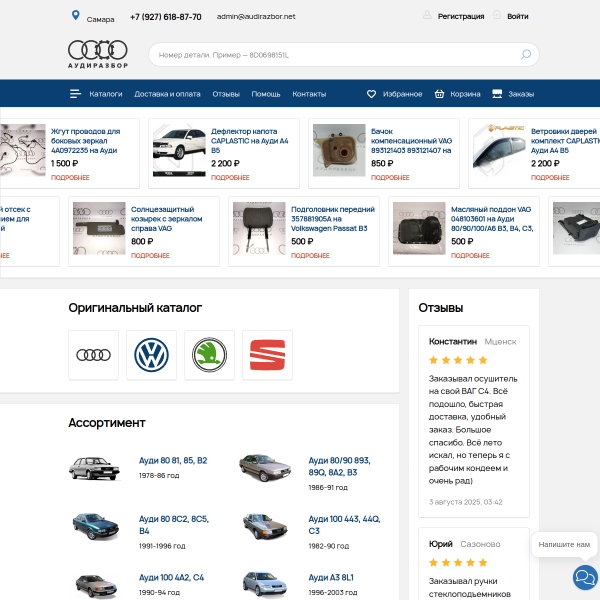600x600 pixels.
Task: Open the sun visor product thumbnail
Action: 99,228
